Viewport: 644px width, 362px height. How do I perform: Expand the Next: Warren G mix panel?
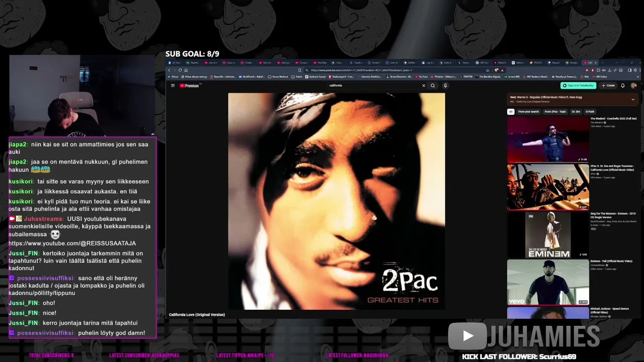[633, 99]
